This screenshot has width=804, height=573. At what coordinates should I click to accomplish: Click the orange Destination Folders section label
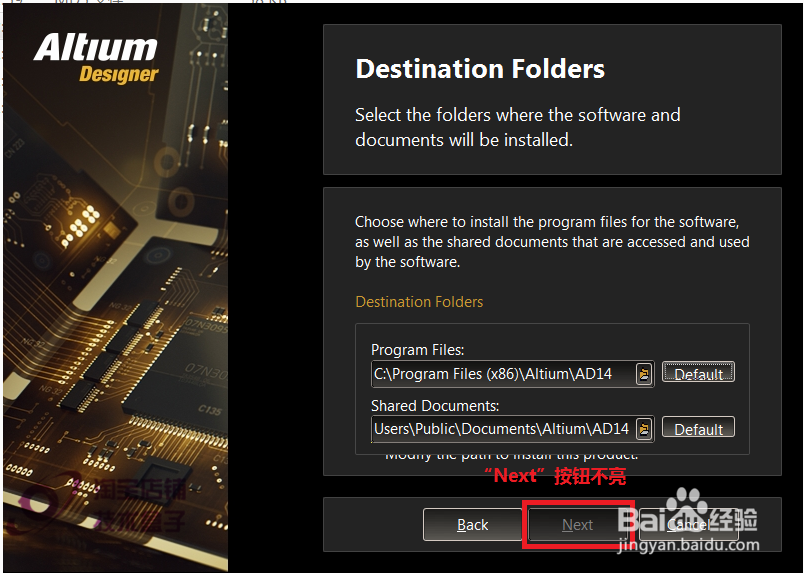pos(419,302)
